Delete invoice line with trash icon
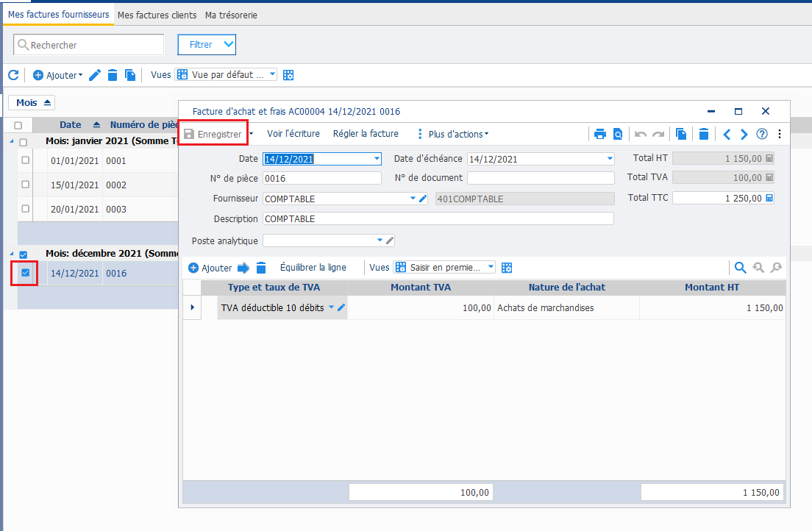The image size is (812, 531). pos(261,268)
